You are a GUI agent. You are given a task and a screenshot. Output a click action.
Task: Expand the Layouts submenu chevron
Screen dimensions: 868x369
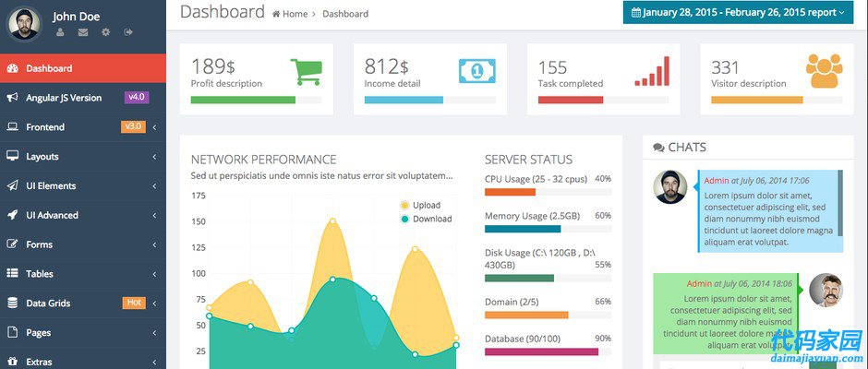[154, 157]
